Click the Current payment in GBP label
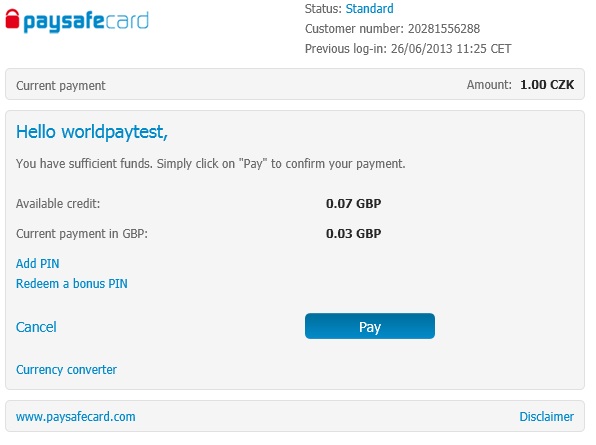This screenshot has width=596, height=445. tap(82, 234)
